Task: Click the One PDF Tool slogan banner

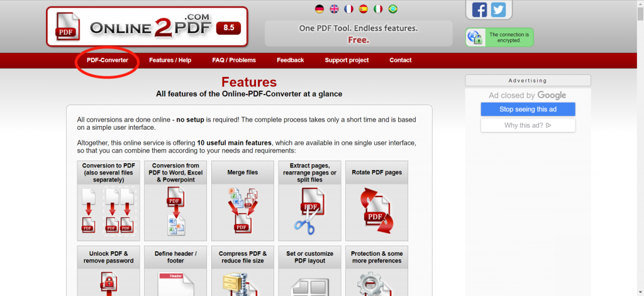Action: (358, 34)
